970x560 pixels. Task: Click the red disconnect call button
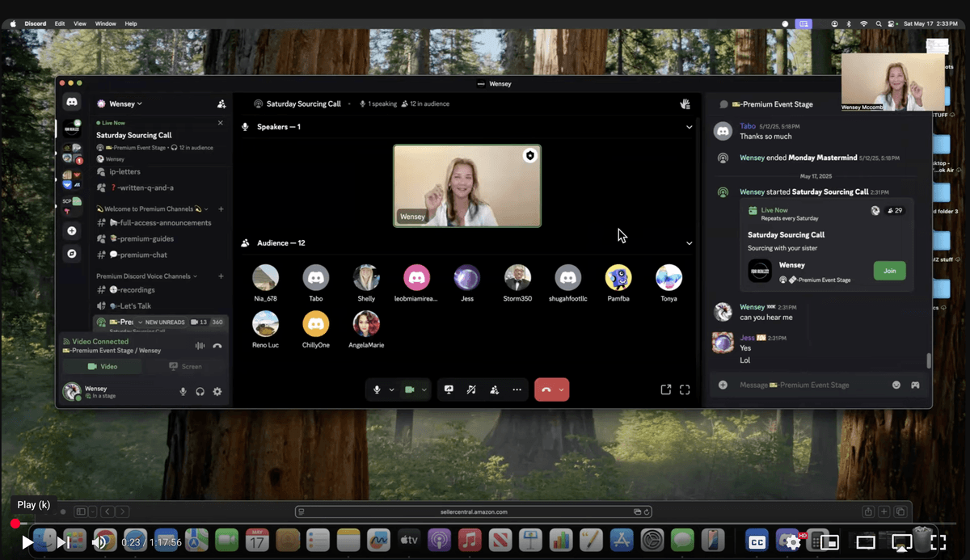pyautogui.click(x=546, y=389)
